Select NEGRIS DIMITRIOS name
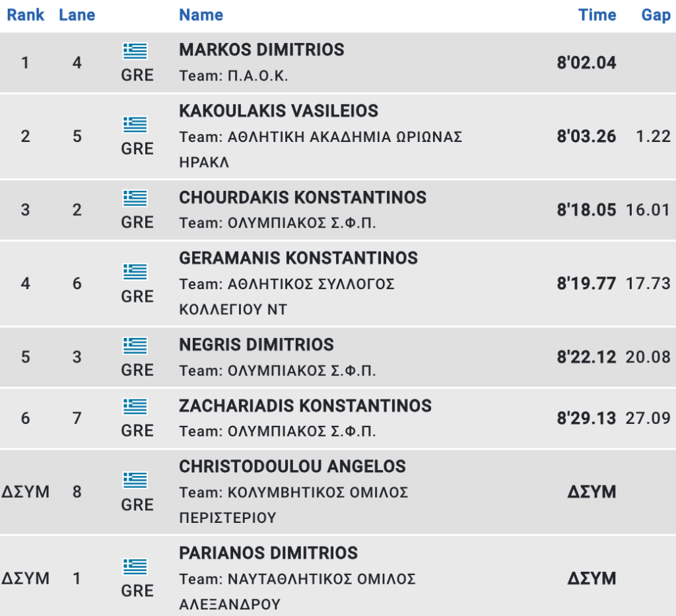Viewport: 676px width, 616px height. point(257,345)
